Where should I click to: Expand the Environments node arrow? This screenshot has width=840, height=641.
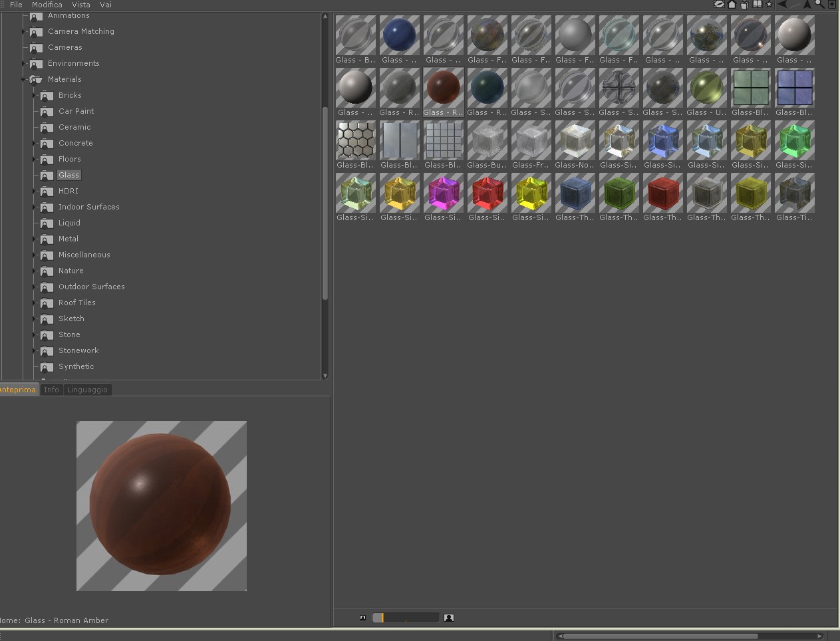24,63
